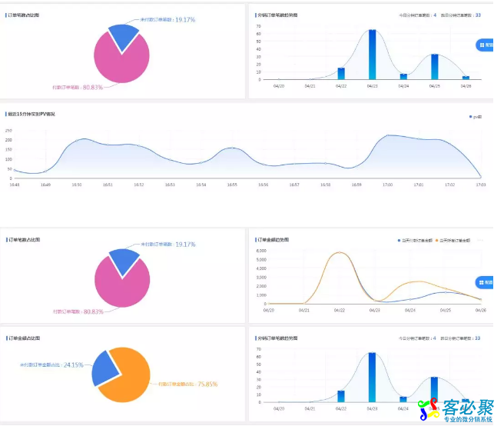
Task: Click the blue 配置 button beside top chart
Action: pos(487,45)
